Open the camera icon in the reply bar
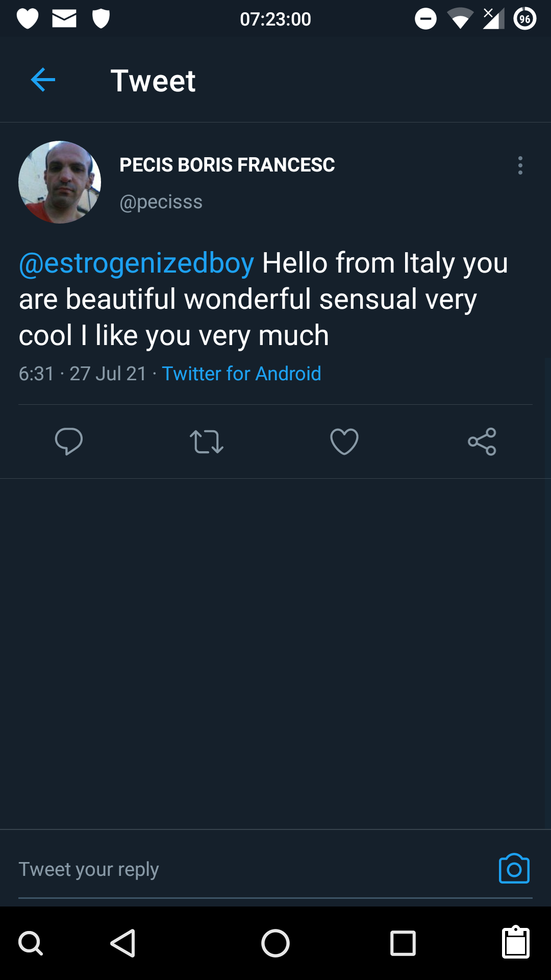551x980 pixels. coord(514,869)
